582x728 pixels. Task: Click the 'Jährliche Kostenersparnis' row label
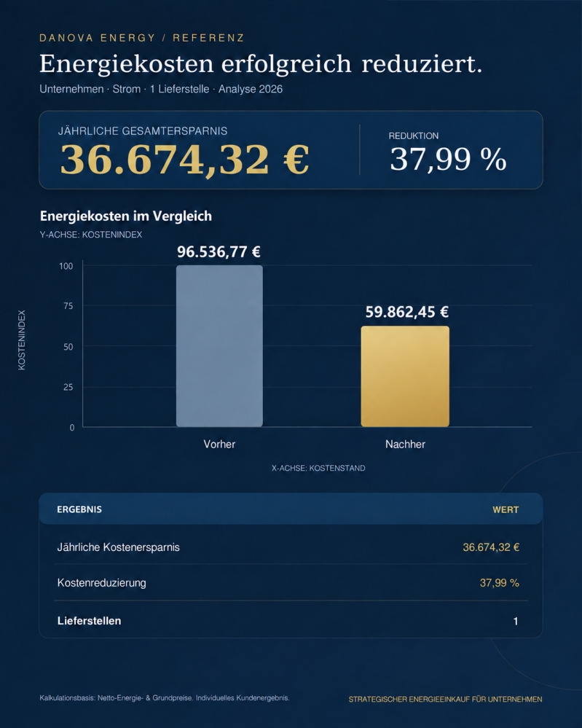click(x=118, y=547)
